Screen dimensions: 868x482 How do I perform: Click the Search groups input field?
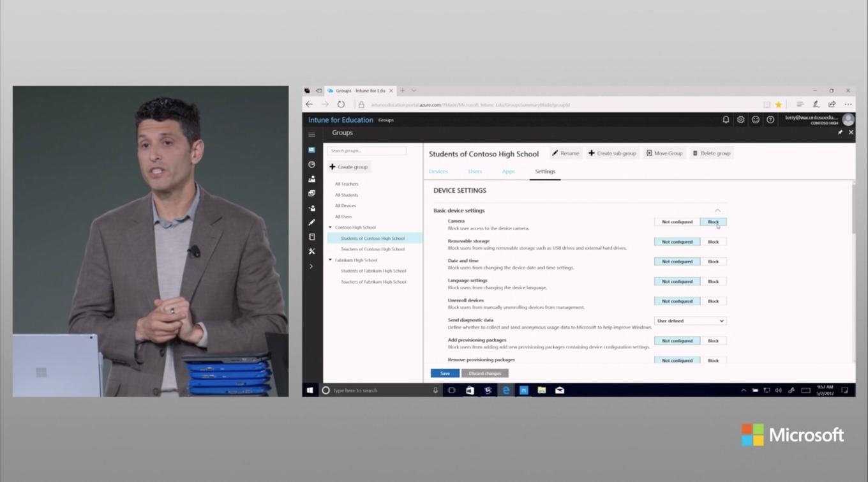(366, 151)
